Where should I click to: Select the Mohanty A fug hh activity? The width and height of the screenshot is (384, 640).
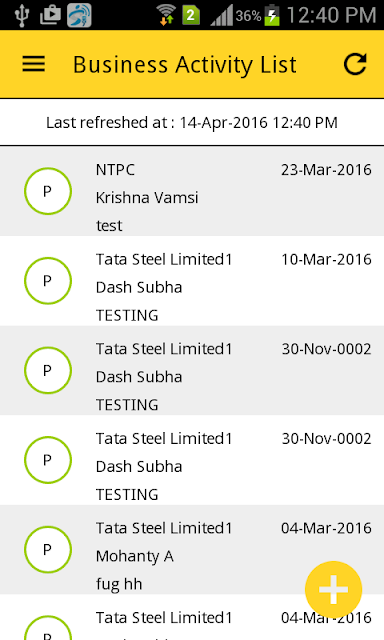tap(192, 549)
